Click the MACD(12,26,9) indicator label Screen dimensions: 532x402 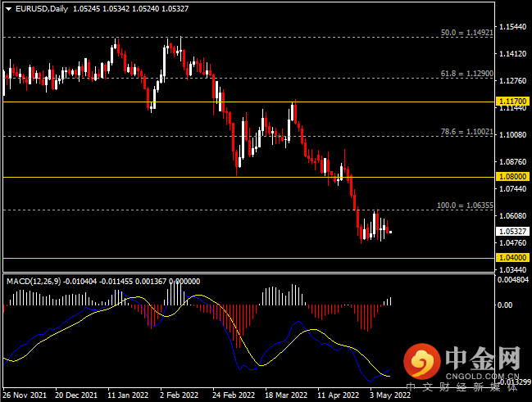(34, 282)
